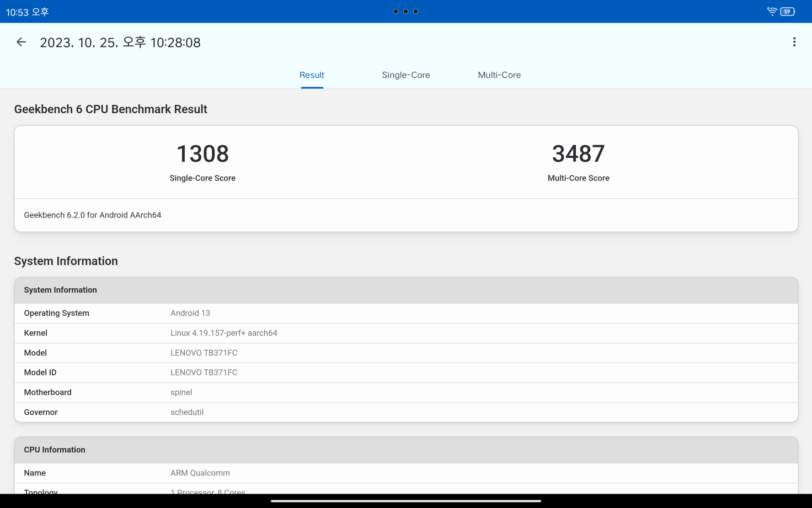Select the CPU Name row label
Screen dimensions: 812x508
[35, 473]
